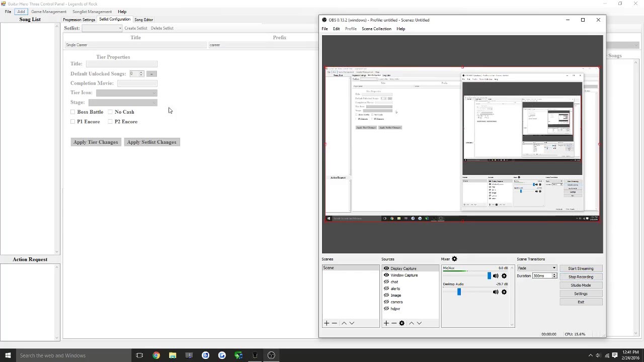Click the Tier Properties Title input field
The height and width of the screenshot is (362, 644).
click(121, 64)
